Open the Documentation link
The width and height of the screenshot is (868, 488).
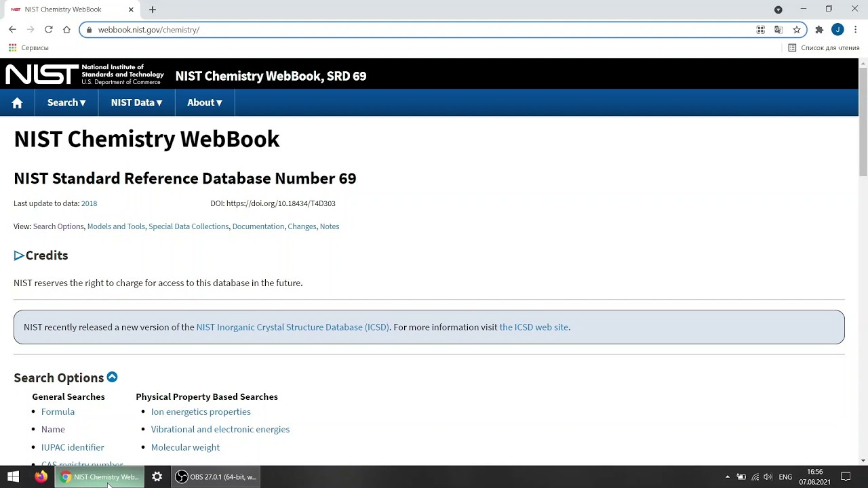pyautogui.click(x=258, y=226)
